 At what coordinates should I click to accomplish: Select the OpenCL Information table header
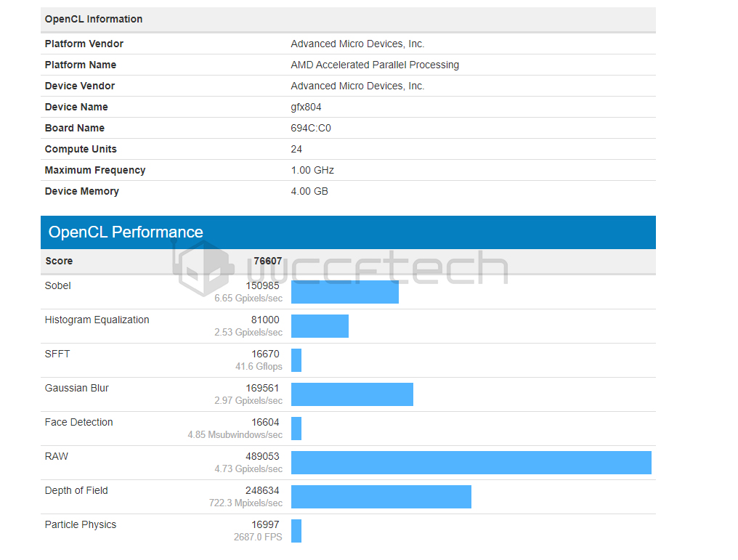(x=348, y=20)
